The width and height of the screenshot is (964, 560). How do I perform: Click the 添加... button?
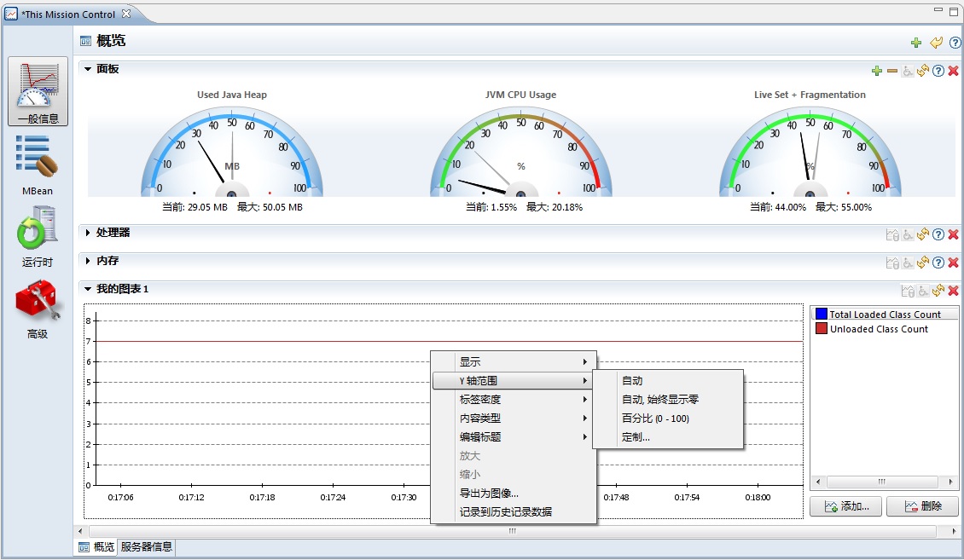(845, 506)
